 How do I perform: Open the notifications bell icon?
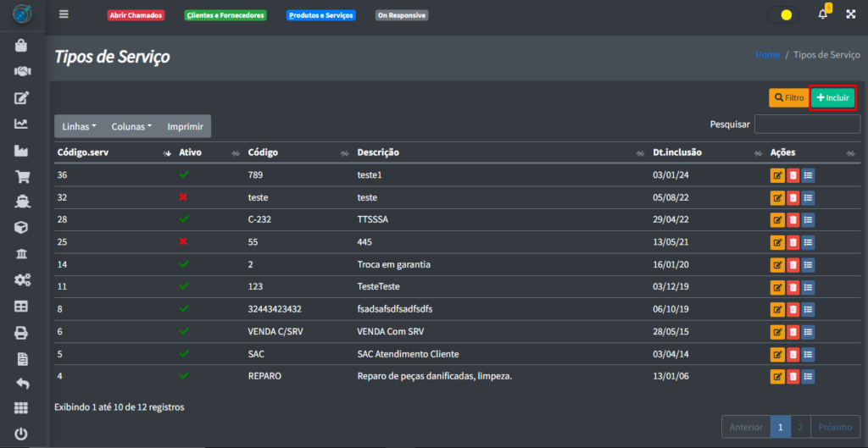tap(822, 14)
